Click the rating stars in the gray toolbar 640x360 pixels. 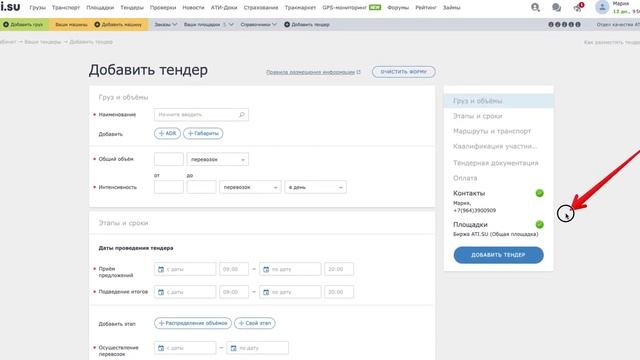click(564, 24)
